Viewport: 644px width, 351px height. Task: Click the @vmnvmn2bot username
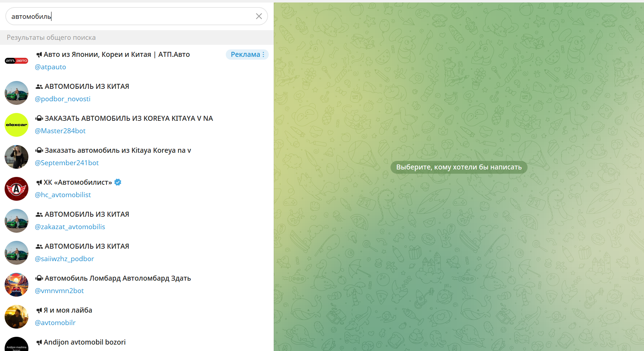(x=59, y=291)
